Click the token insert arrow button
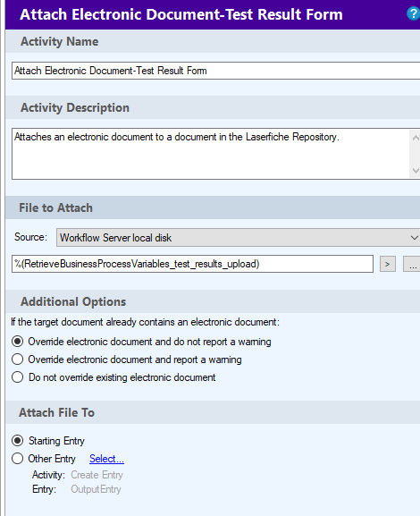This screenshot has width=420, height=516. 388,264
